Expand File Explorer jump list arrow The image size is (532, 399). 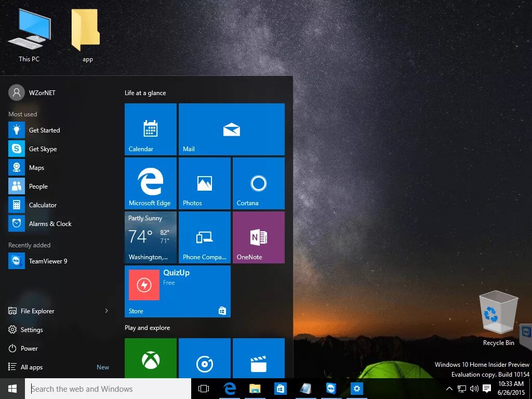(107, 311)
